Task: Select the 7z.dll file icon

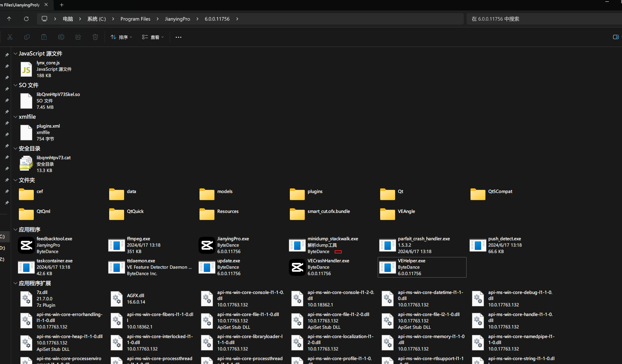Action: click(26, 299)
